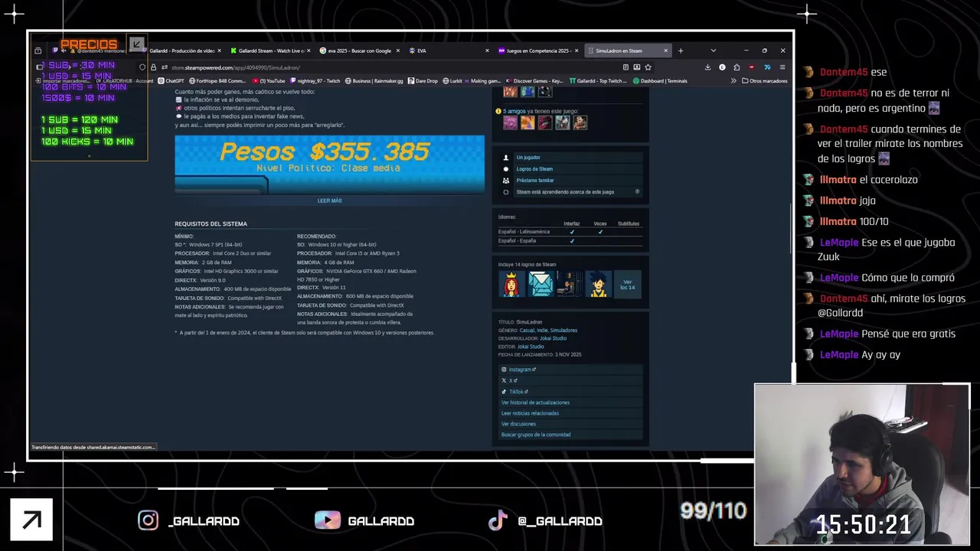980x551 pixels.
Task: Open a new browser tab with plus button
Action: [x=680, y=51]
